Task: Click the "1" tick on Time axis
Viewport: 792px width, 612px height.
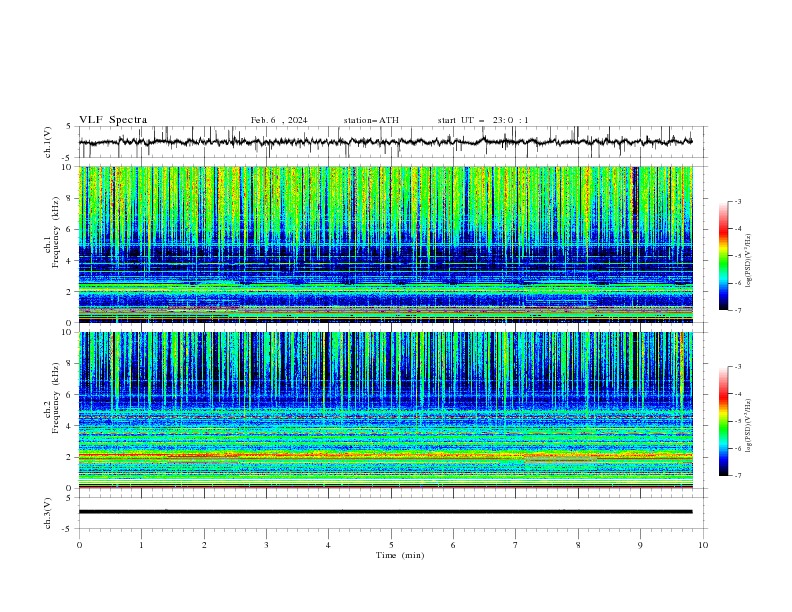Action: (x=141, y=545)
